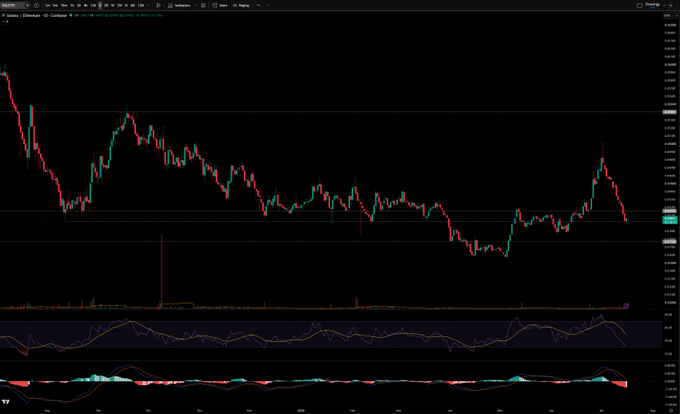Create an Alert from the toolbar
This screenshot has height=414, width=680.
(x=220, y=5)
